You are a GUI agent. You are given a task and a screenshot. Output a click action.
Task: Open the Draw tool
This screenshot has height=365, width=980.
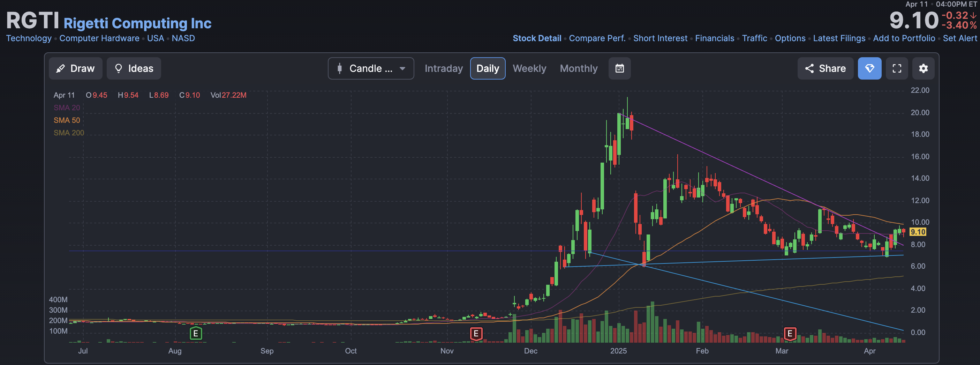(x=75, y=68)
